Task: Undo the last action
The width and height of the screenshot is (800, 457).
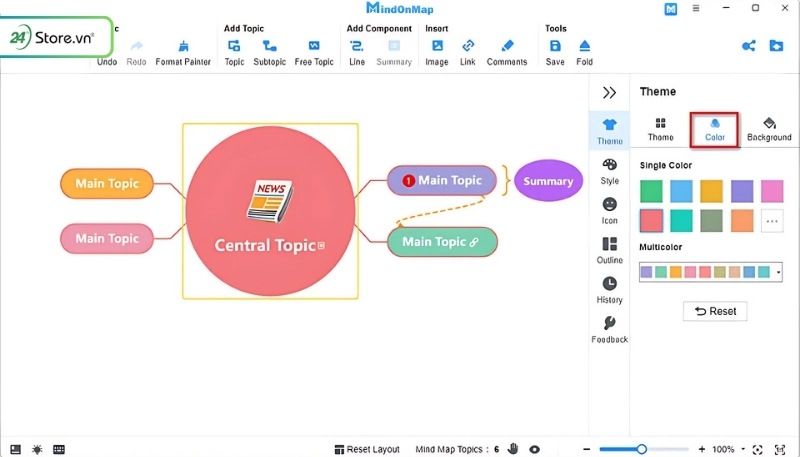Action: (107, 61)
